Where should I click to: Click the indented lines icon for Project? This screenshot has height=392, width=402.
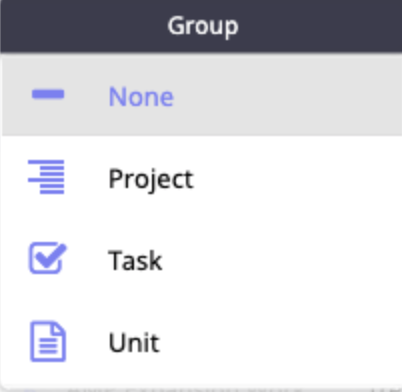[x=46, y=177]
